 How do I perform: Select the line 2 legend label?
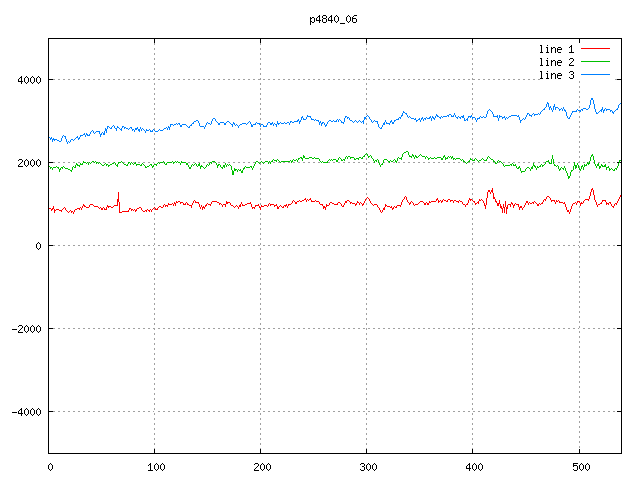click(556, 62)
